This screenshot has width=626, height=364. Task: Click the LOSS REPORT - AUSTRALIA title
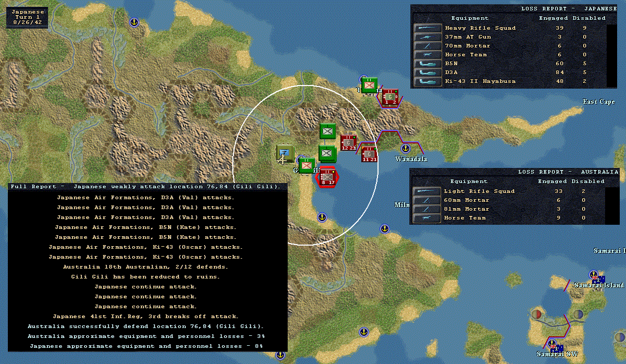pos(568,172)
